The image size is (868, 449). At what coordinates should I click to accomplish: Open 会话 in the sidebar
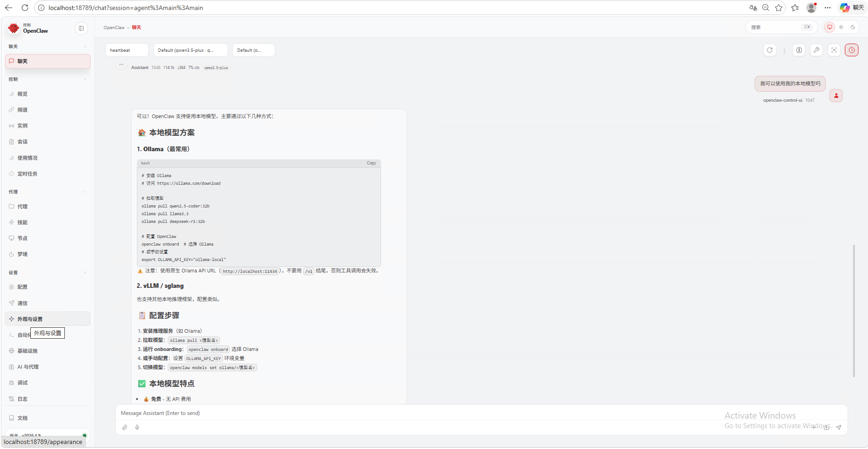pyautogui.click(x=48, y=142)
